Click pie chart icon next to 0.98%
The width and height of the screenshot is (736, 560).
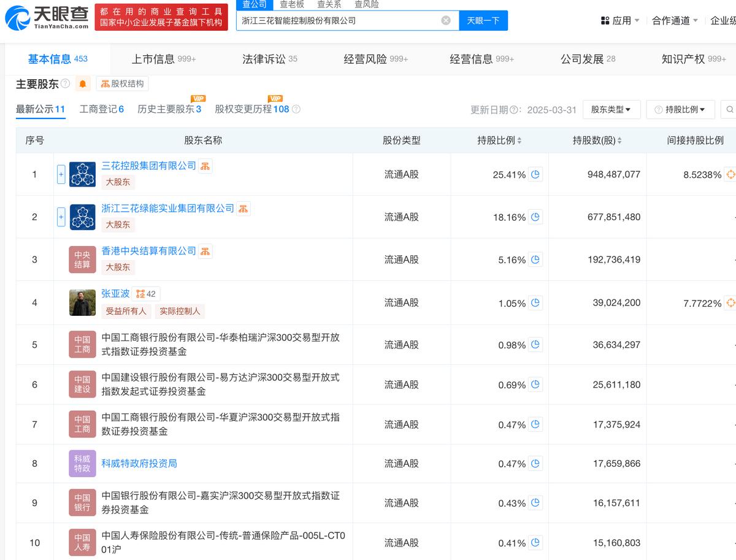[535, 345]
